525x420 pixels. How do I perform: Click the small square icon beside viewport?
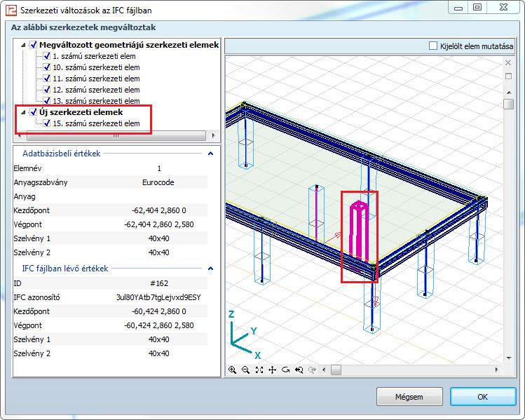tap(508, 76)
